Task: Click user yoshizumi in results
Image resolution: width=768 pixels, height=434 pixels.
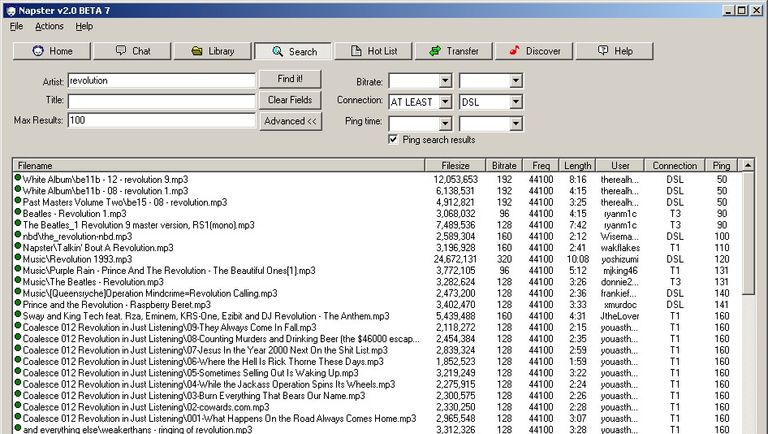Action: 620,259
